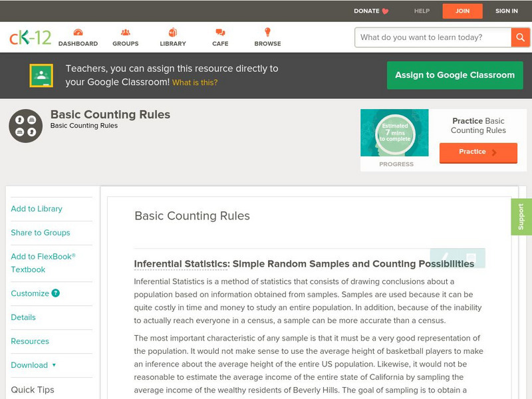The width and height of the screenshot is (532, 399).
Task: Click the Customize link
Action: tap(30, 293)
